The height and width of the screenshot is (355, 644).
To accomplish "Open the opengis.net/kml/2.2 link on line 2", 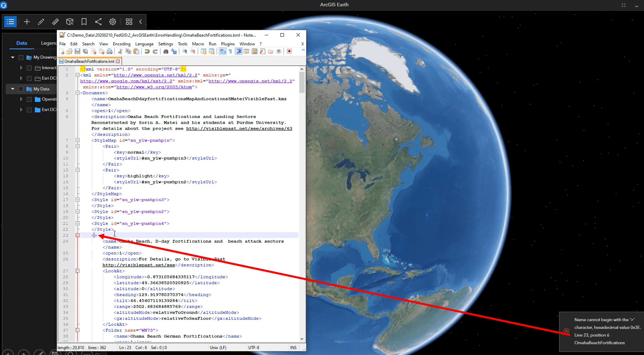I will coord(155,75).
